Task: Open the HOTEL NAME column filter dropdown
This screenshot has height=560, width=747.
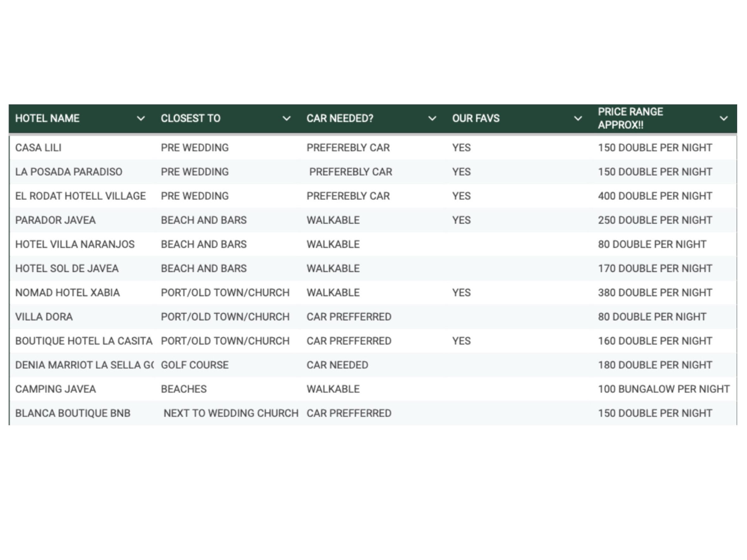Action: [x=140, y=119]
